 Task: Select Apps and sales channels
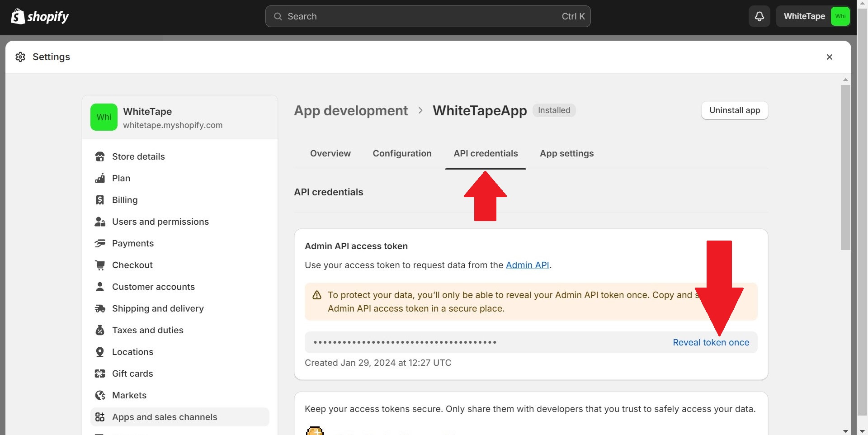coord(180,417)
